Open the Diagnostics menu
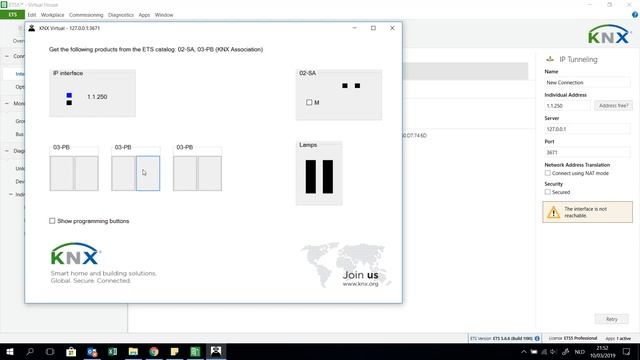The width and height of the screenshot is (640, 360). [121, 15]
